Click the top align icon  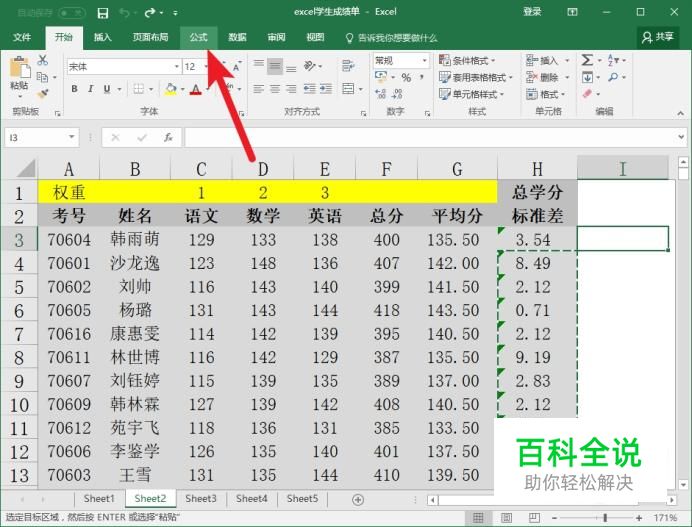(259, 66)
